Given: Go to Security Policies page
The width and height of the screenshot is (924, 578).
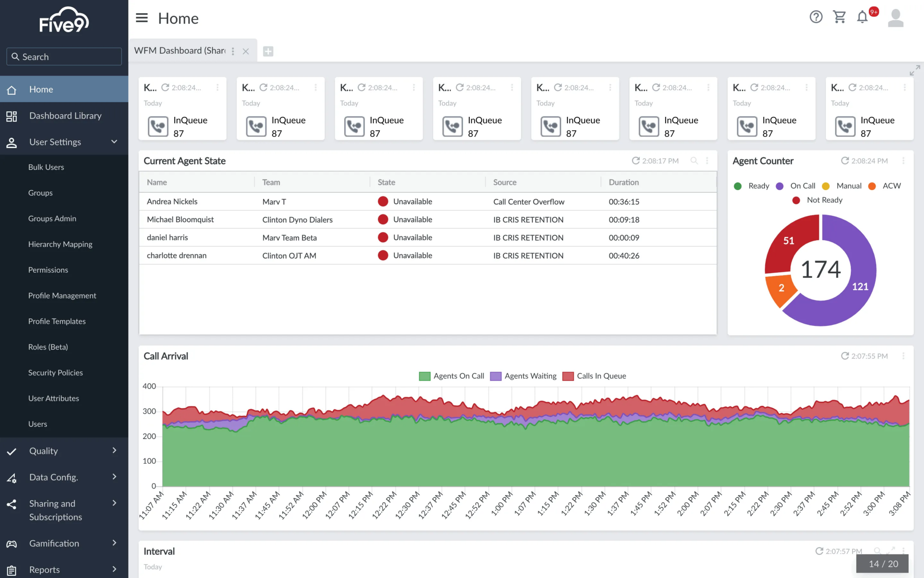Looking at the screenshot, I should 55,373.
